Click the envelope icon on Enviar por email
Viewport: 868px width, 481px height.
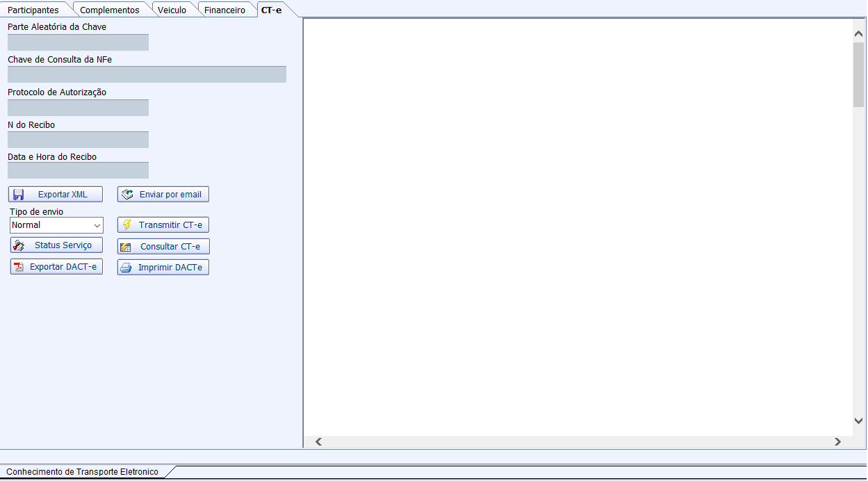pyautogui.click(x=127, y=195)
